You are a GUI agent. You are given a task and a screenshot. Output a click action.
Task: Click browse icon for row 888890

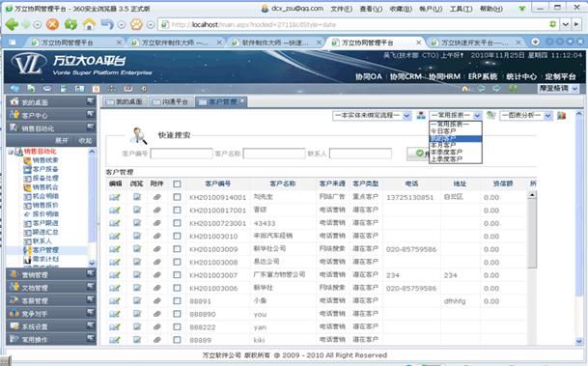[x=137, y=314]
